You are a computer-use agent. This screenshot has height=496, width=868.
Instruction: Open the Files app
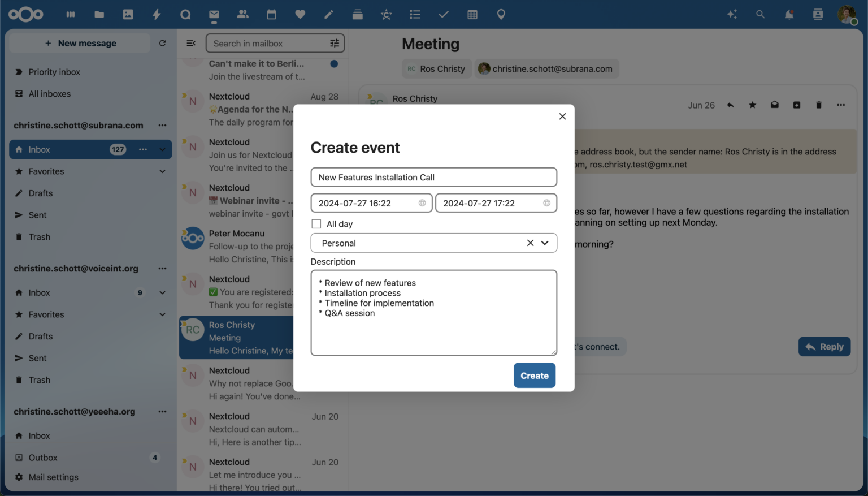point(99,14)
